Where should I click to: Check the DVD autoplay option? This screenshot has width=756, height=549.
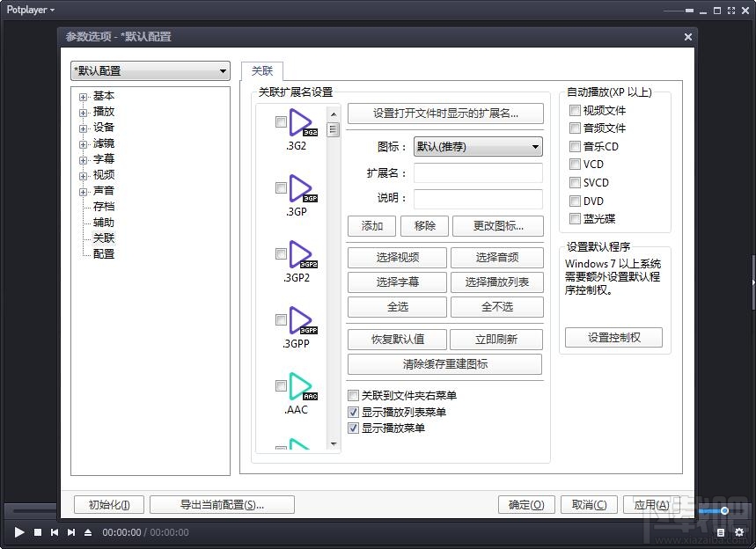(576, 201)
